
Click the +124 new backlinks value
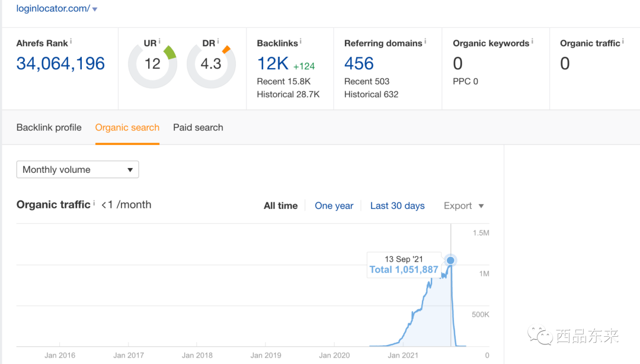point(304,66)
